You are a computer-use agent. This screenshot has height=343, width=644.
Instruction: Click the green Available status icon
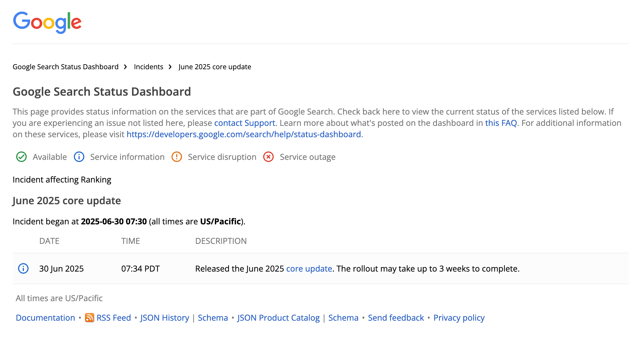coord(21,157)
